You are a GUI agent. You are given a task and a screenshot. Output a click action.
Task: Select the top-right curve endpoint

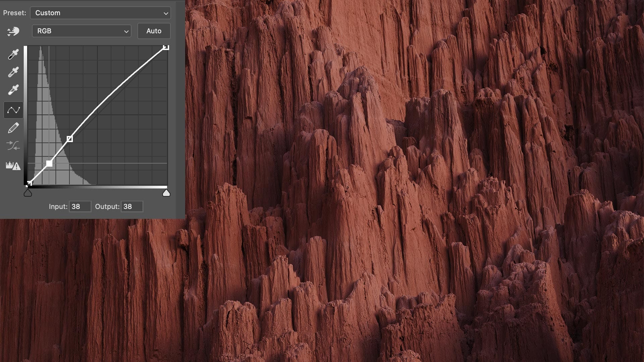tap(166, 47)
